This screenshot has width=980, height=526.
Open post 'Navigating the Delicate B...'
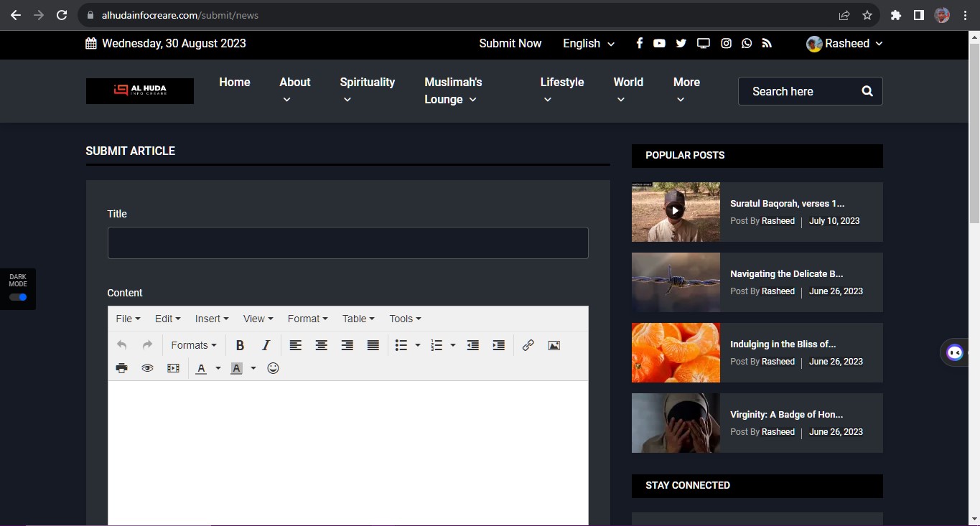coord(786,274)
